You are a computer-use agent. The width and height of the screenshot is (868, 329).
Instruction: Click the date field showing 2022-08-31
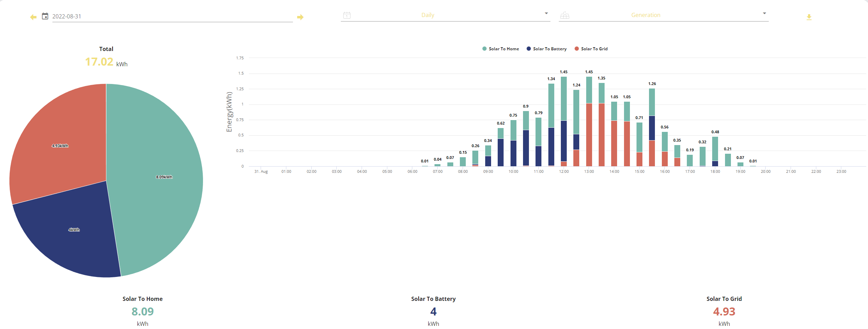(x=172, y=16)
